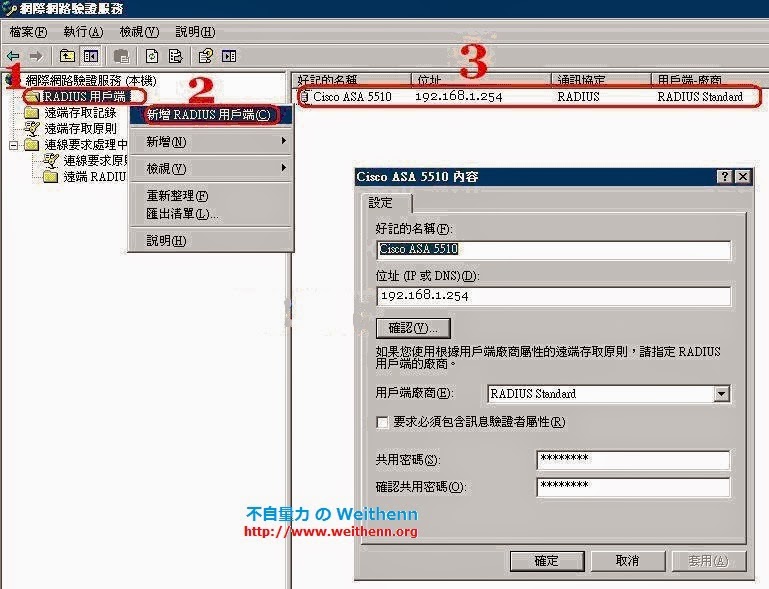Click the Forward arrow toolbar icon

35,56
